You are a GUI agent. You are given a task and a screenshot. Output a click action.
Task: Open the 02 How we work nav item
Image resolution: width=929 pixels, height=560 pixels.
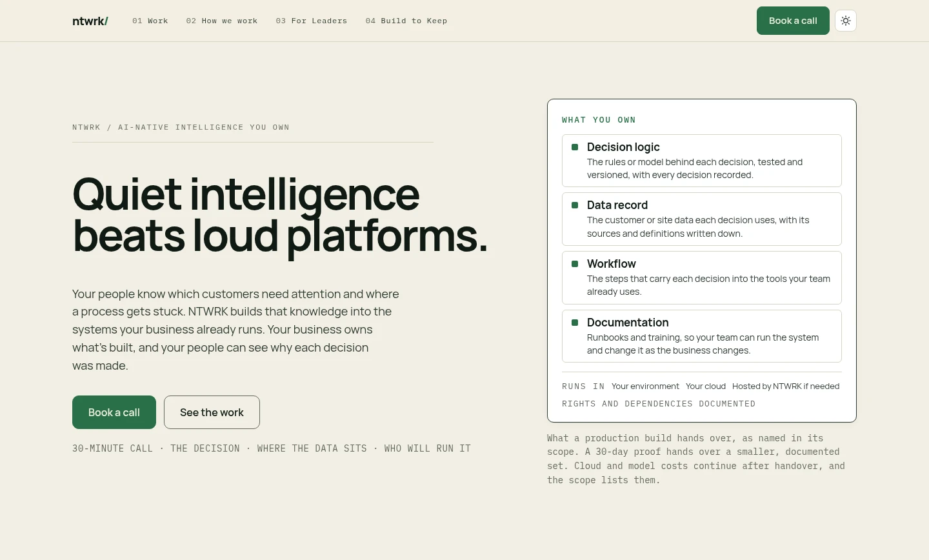[x=222, y=21]
